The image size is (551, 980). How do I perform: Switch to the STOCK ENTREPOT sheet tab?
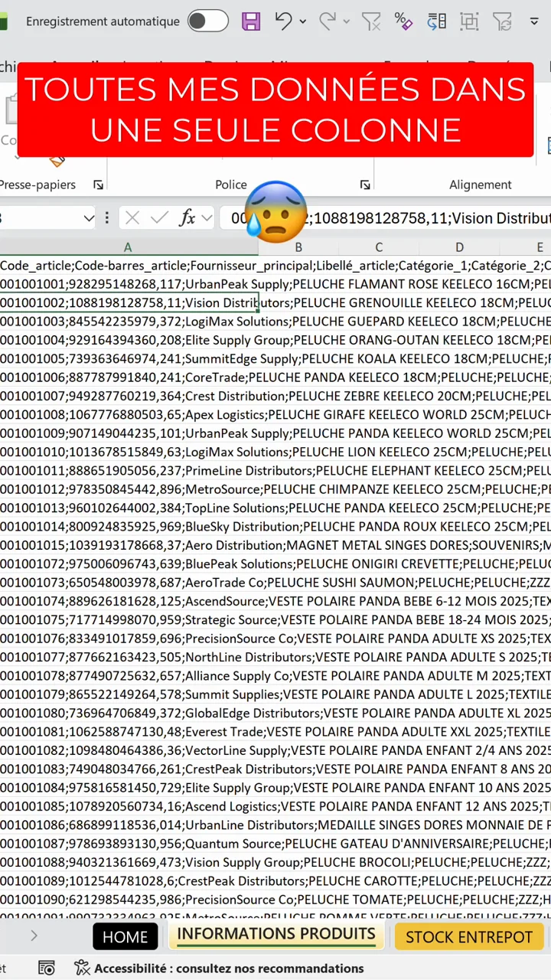point(469,936)
